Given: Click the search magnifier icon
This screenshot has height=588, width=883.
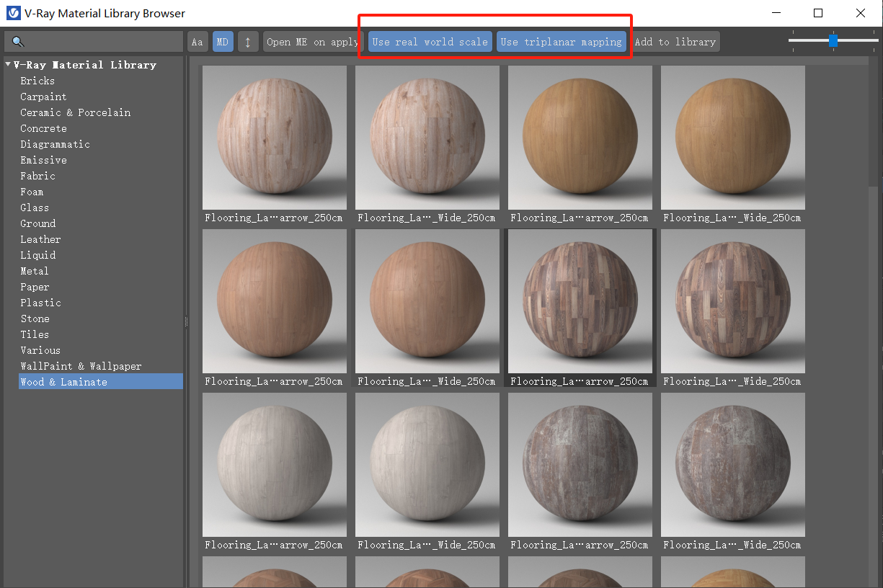Looking at the screenshot, I should (x=18, y=42).
